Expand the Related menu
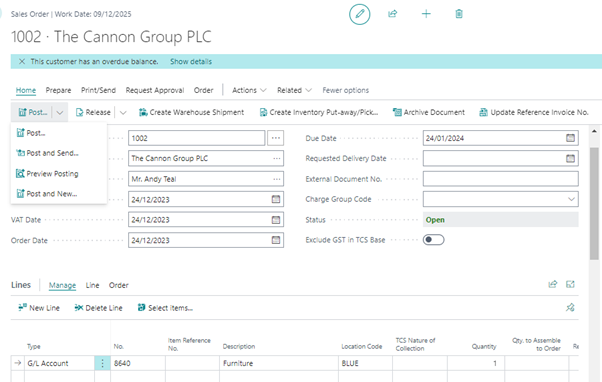602x382 pixels. [294, 90]
